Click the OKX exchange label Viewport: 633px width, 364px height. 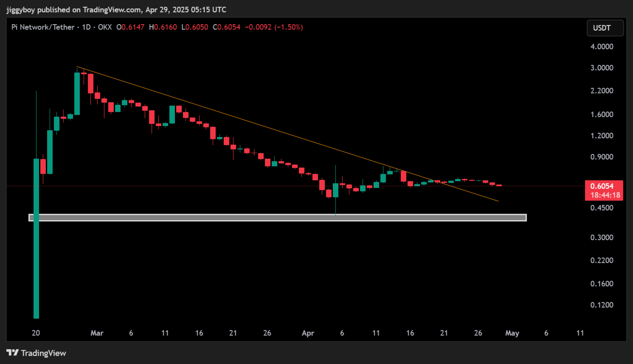(x=105, y=27)
